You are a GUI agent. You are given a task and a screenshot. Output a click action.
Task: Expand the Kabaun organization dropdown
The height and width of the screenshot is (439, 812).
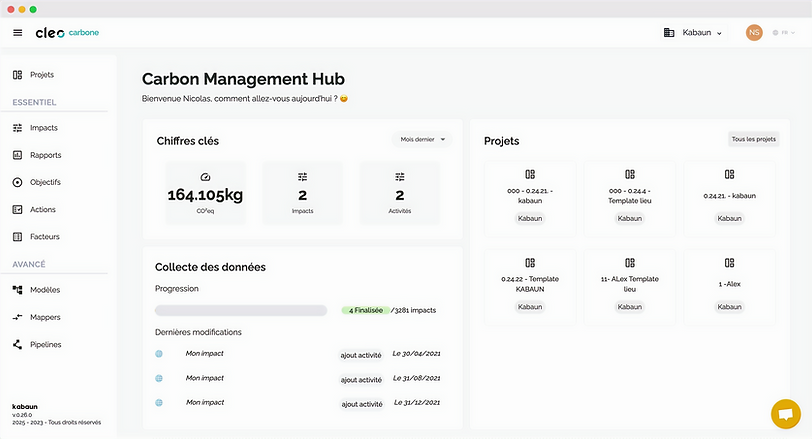702,33
